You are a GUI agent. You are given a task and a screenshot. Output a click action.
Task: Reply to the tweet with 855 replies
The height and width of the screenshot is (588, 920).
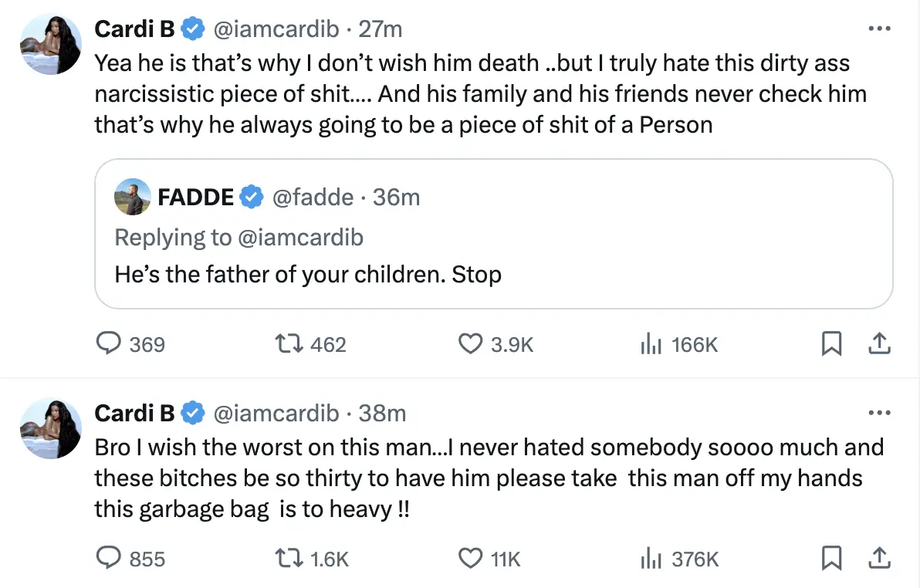(109, 558)
